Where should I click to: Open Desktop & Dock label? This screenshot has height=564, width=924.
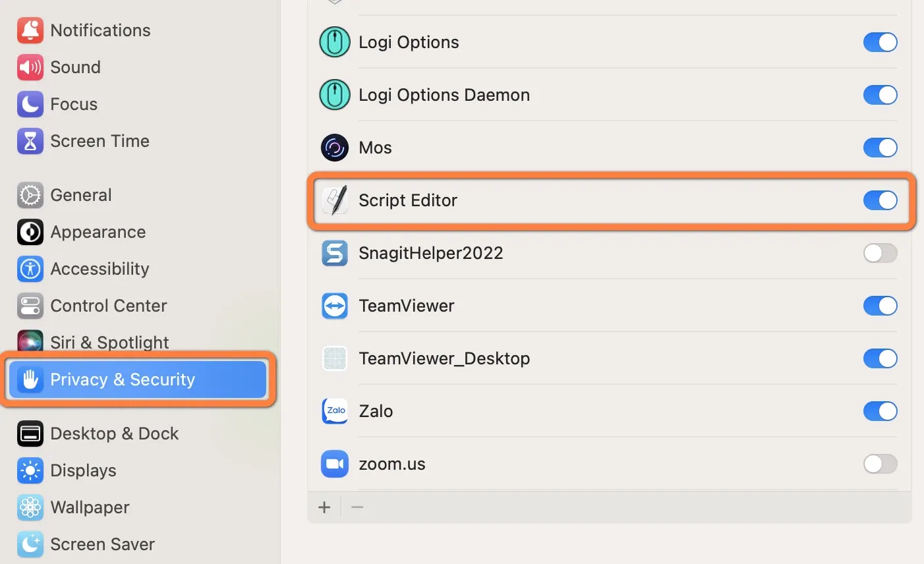point(115,434)
